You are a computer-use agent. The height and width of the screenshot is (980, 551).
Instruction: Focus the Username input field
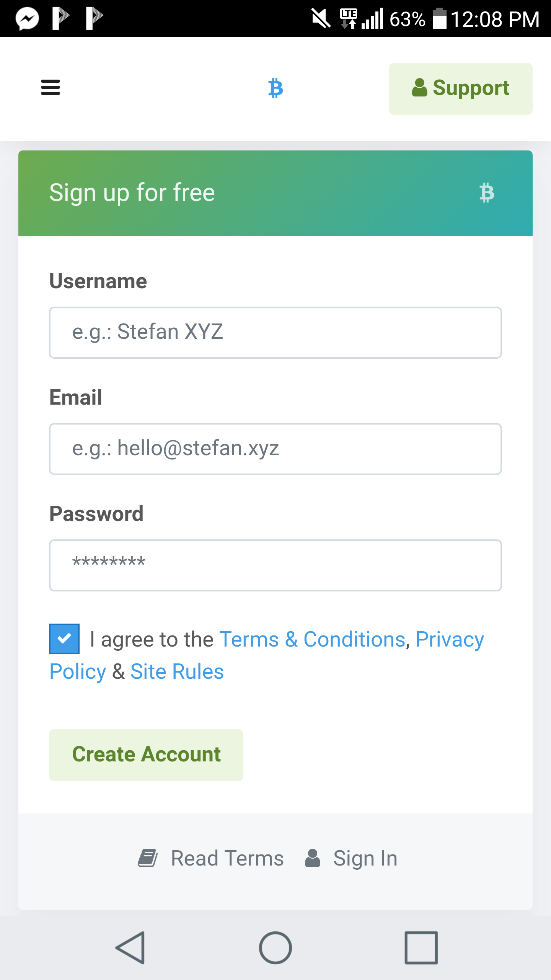coord(275,332)
